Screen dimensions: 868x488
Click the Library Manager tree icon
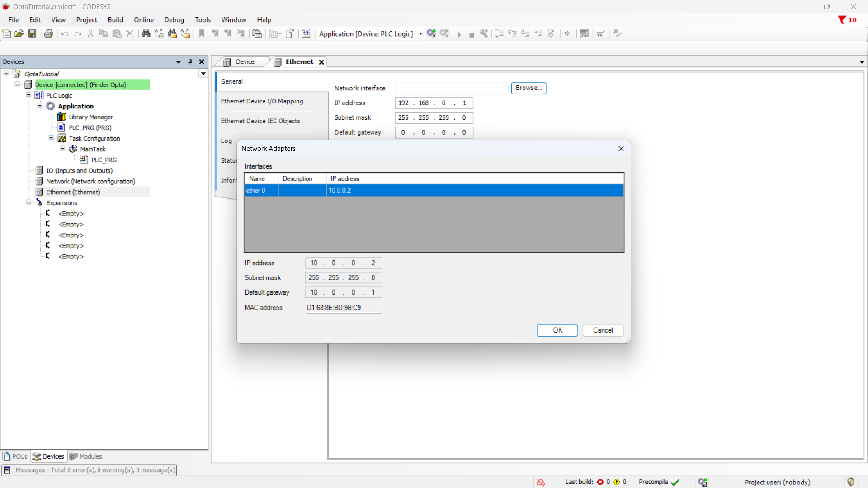62,117
